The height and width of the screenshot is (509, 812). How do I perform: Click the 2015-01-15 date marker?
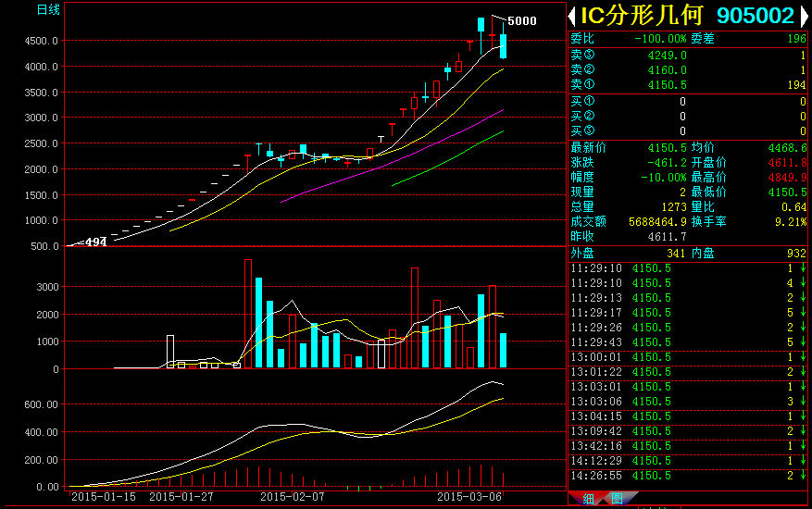tap(104, 497)
